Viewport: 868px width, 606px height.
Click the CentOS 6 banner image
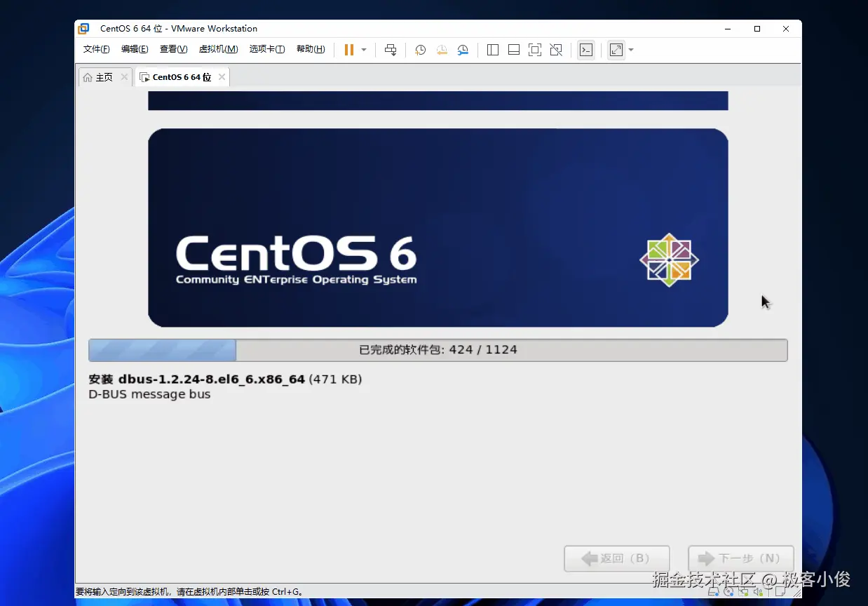438,227
